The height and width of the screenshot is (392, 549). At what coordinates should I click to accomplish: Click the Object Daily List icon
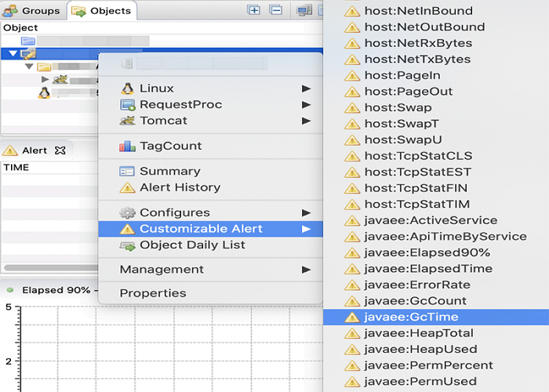click(126, 245)
